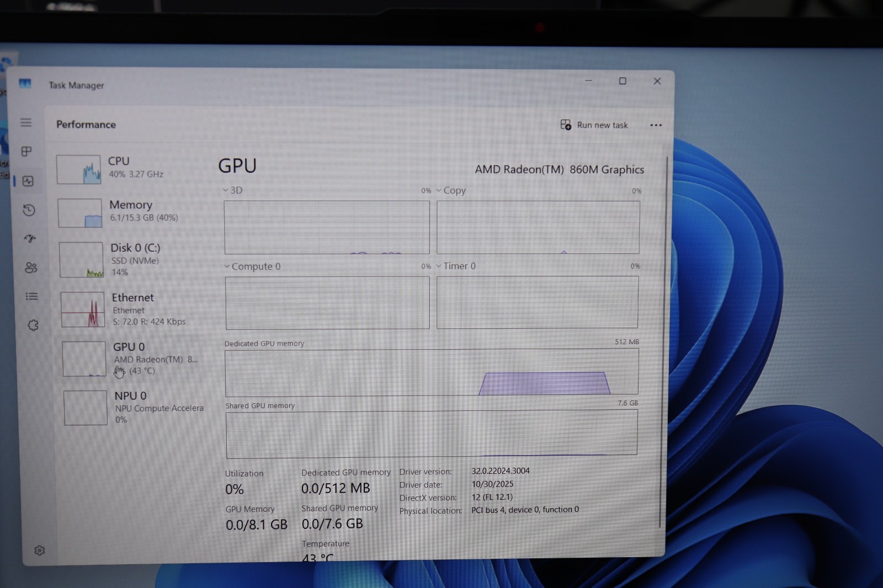Open the Timer 0 engine dropdown

click(x=456, y=266)
